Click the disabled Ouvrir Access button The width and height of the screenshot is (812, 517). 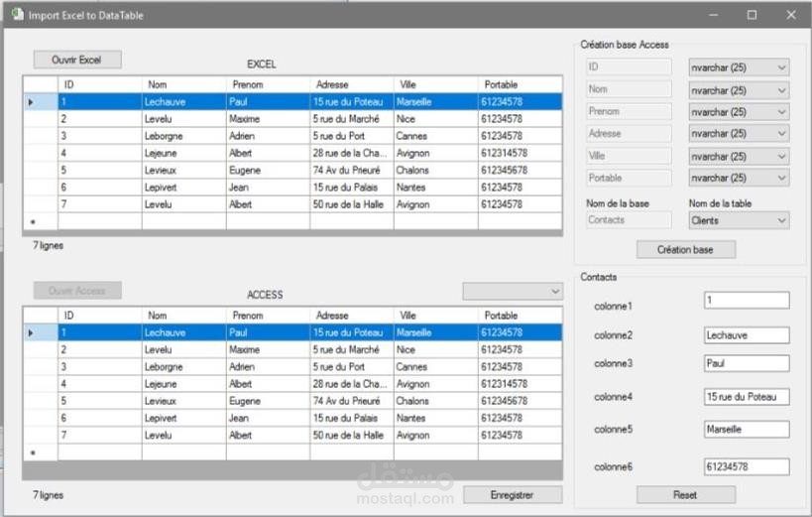[77, 291]
